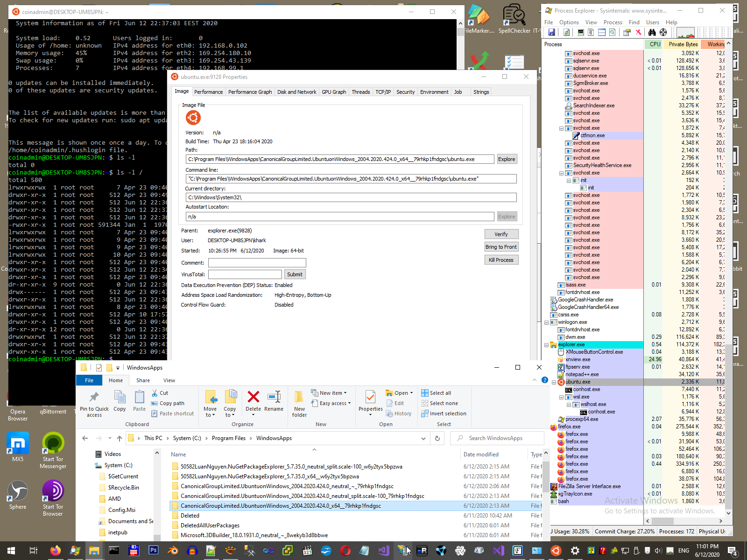Image resolution: width=747 pixels, height=560 pixels.
Task: Click the Bring to Front button
Action: (501, 247)
